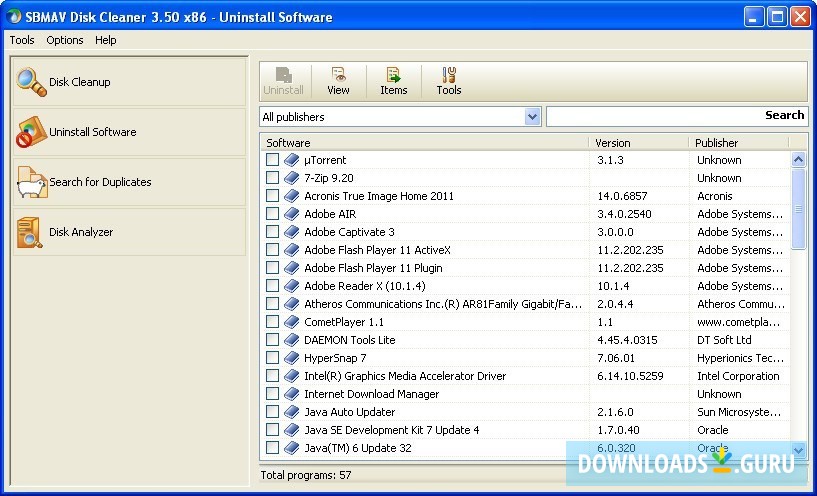The width and height of the screenshot is (817, 496).
Task: Click the Java SE Development Kit icon
Action: [292, 430]
